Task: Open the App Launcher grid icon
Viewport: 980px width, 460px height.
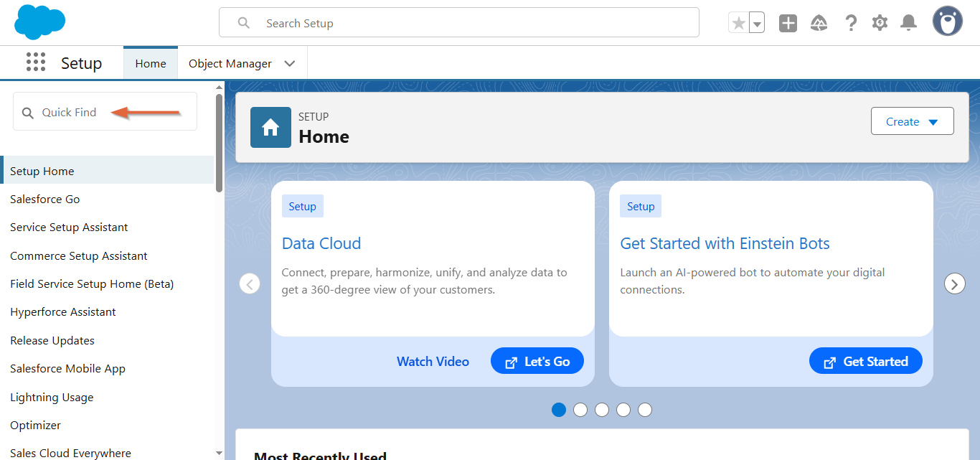Action: [36, 62]
